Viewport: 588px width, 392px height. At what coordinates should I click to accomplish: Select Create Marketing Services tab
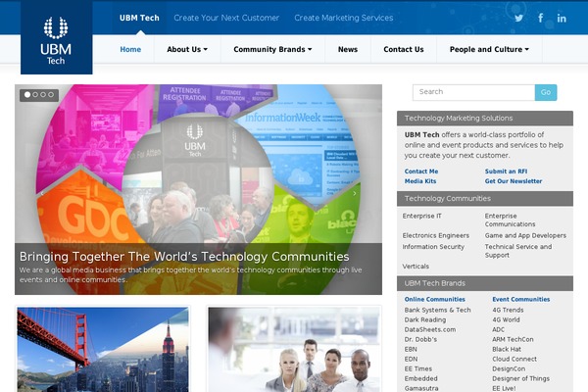coord(344,18)
